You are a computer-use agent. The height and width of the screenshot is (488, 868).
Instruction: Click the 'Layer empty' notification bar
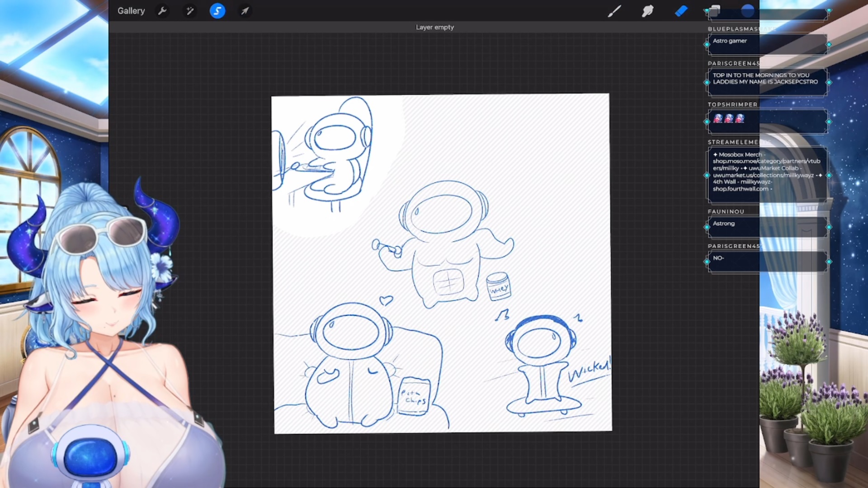(x=434, y=27)
